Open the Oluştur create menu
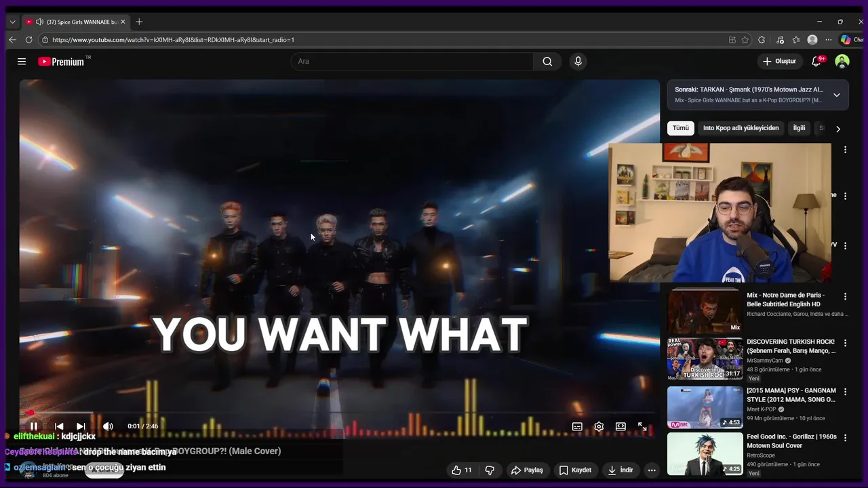The height and width of the screenshot is (488, 868). pyautogui.click(x=779, y=62)
